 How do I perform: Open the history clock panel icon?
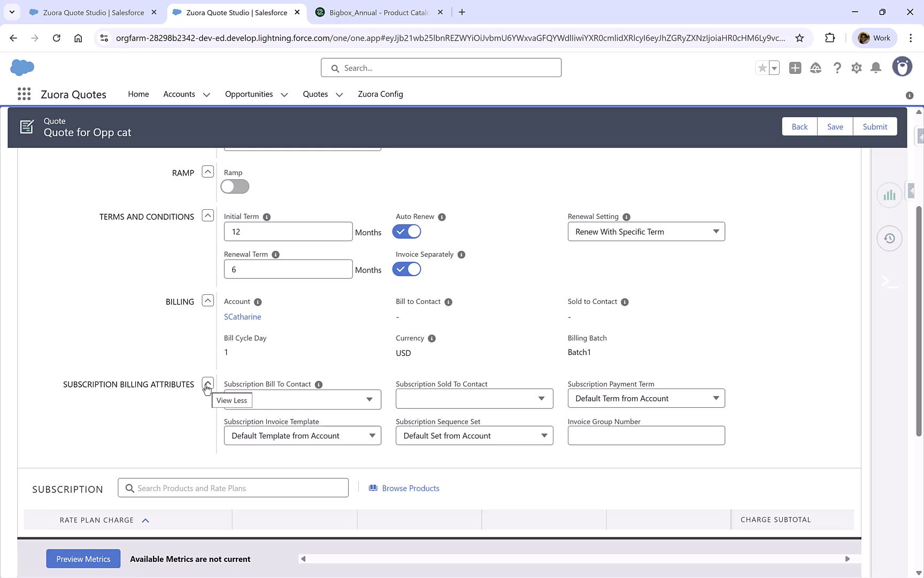tap(889, 238)
